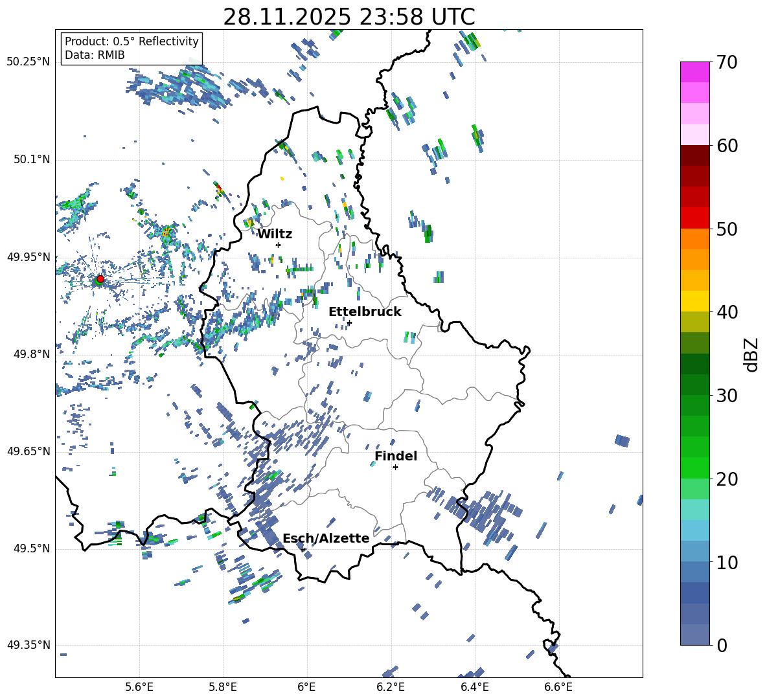Click the 6.2°E longitude tick label
The image size is (767, 700).
(x=391, y=686)
